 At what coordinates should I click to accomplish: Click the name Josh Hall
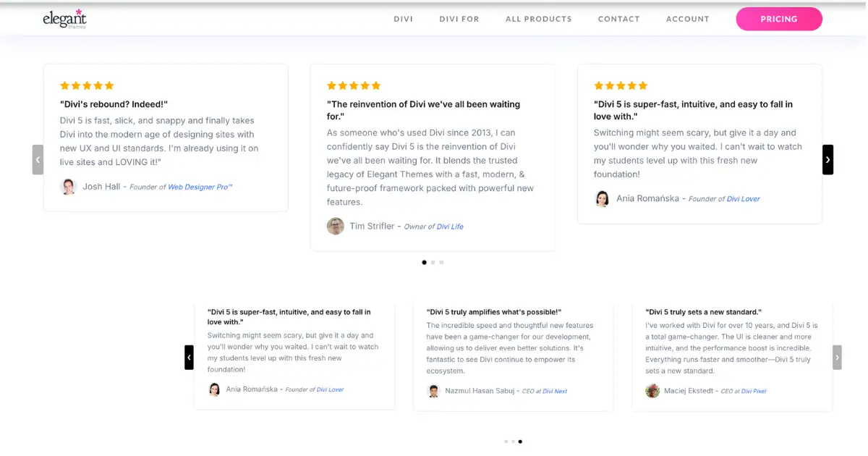[101, 187]
